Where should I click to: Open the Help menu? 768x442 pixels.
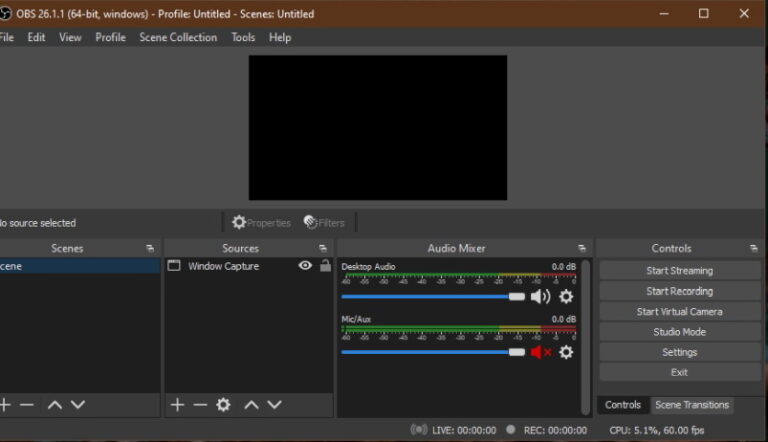pyautogui.click(x=280, y=37)
